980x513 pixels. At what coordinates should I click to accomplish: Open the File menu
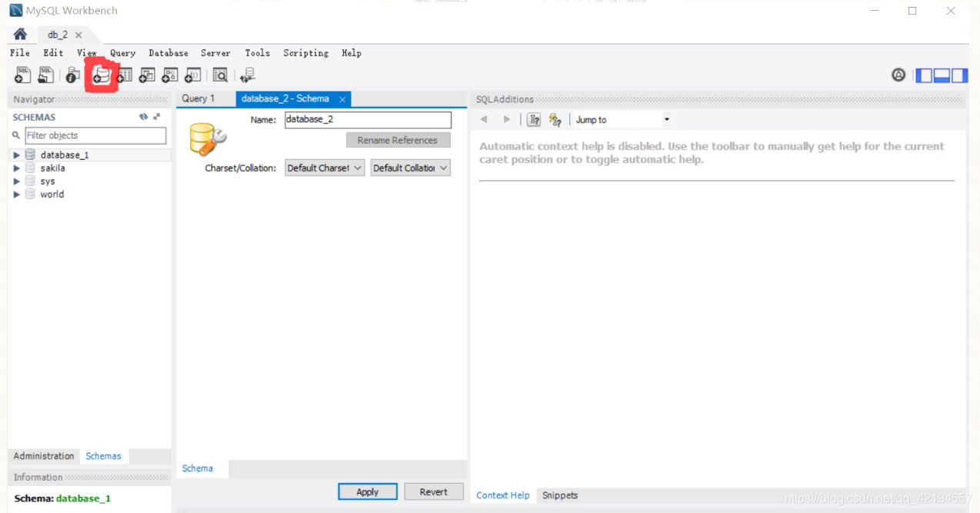[20, 53]
